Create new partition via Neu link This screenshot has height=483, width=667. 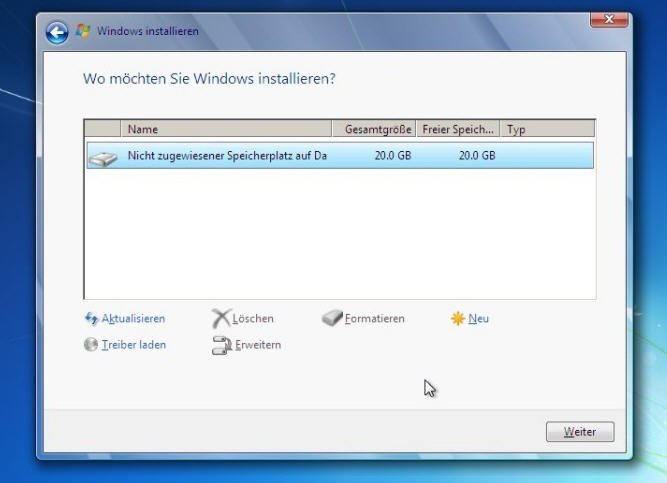479,318
